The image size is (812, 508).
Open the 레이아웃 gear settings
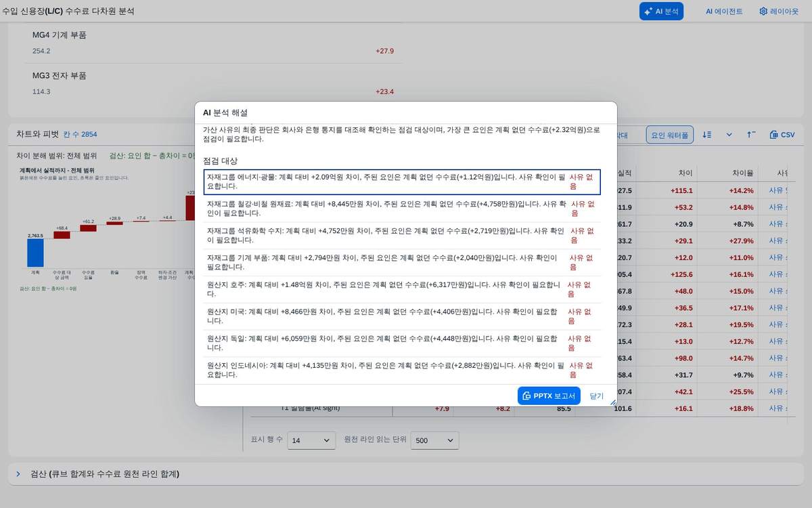coord(779,11)
